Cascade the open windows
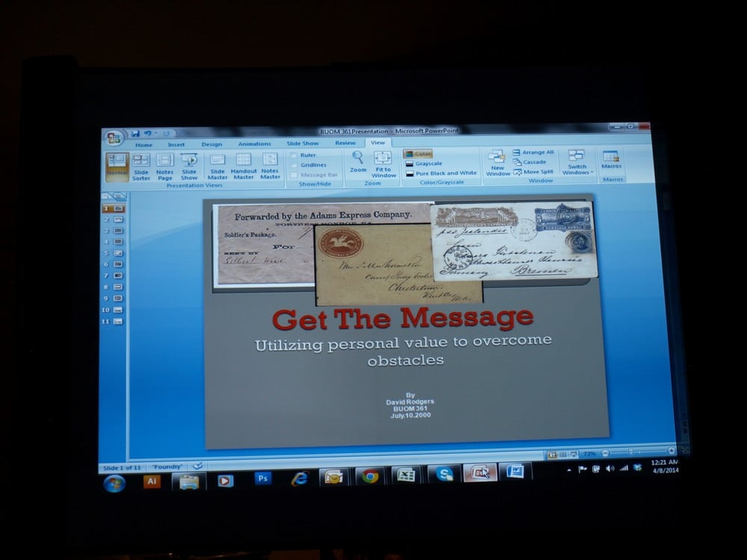The height and width of the screenshot is (560, 747). (530, 162)
